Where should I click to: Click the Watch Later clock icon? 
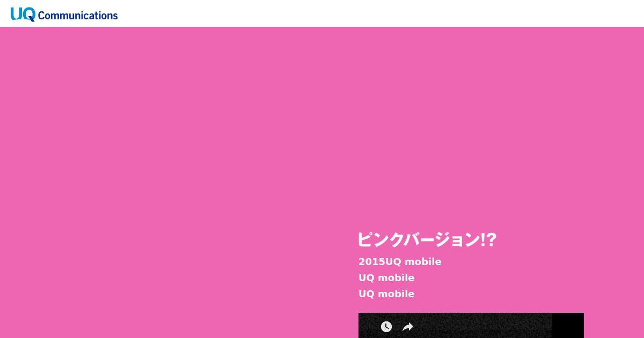386,327
